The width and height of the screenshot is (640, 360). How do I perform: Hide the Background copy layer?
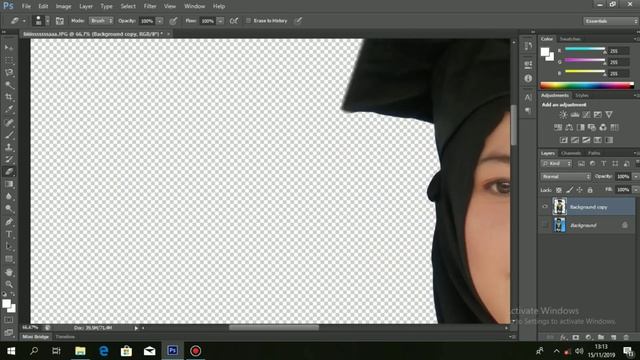545,207
